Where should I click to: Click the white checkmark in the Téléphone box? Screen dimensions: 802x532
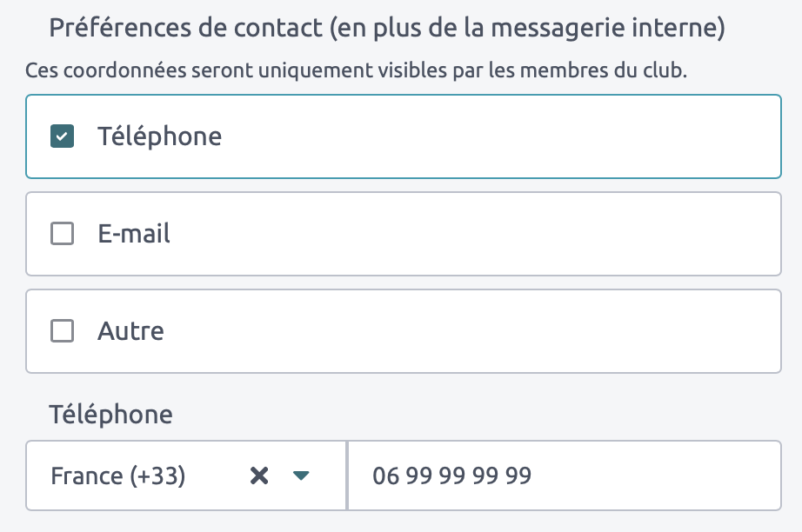tap(62, 136)
